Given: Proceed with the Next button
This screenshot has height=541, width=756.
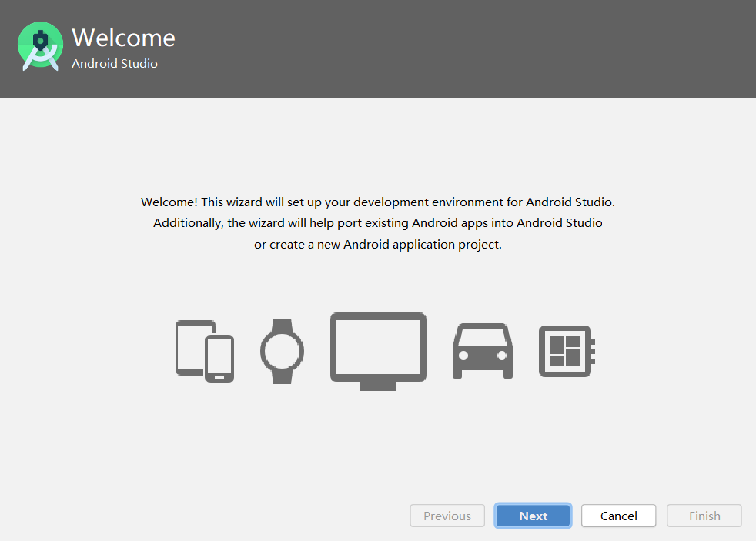Looking at the screenshot, I should pos(533,516).
